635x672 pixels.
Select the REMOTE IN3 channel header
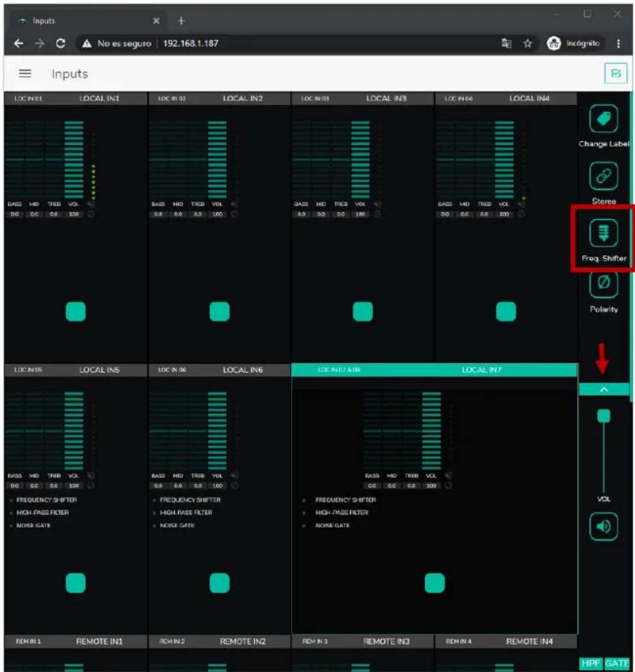[362, 641]
